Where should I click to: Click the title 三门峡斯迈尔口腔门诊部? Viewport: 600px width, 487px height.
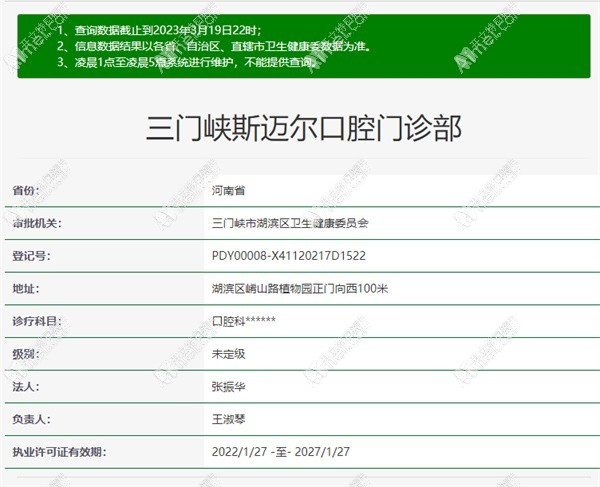304,128
